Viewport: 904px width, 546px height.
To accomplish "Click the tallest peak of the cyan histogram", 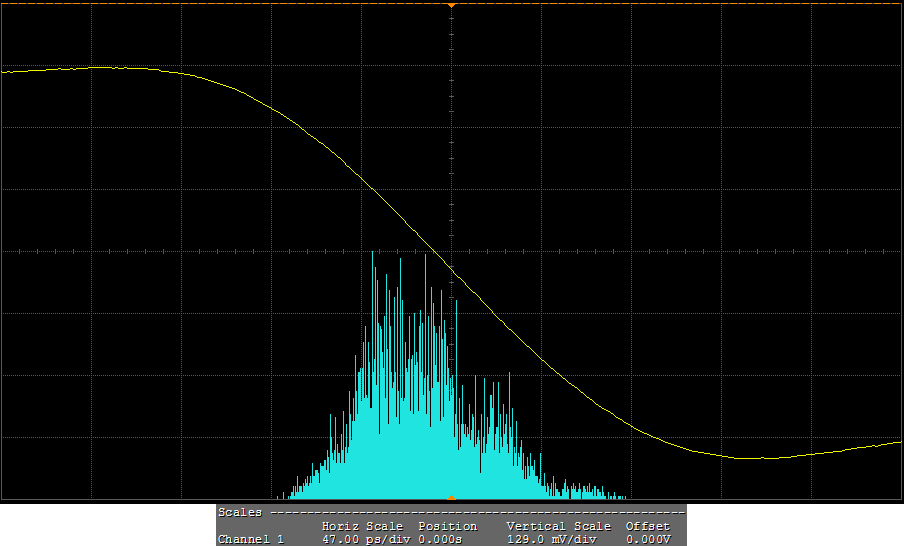I will (x=373, y=254).
